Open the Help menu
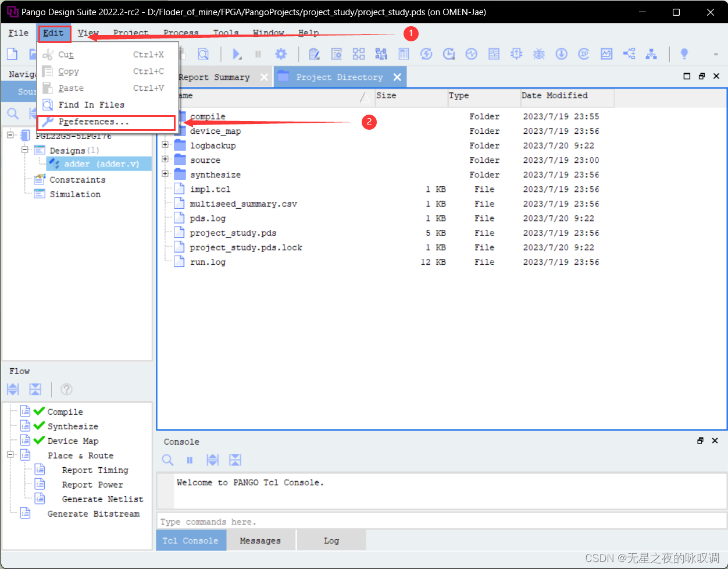Image resolution: width=728 pixels, height=569 pixels. tap(309, 33)
